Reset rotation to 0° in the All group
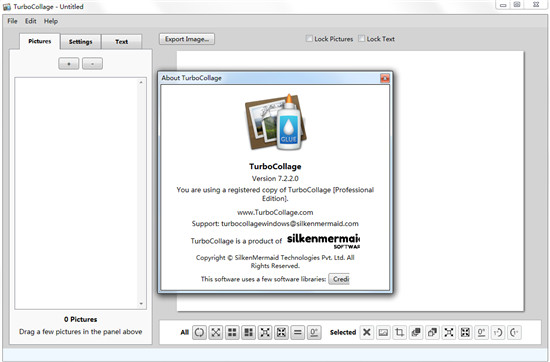The height and width of the screenshot is (362, 550). (x=314, y=332)
